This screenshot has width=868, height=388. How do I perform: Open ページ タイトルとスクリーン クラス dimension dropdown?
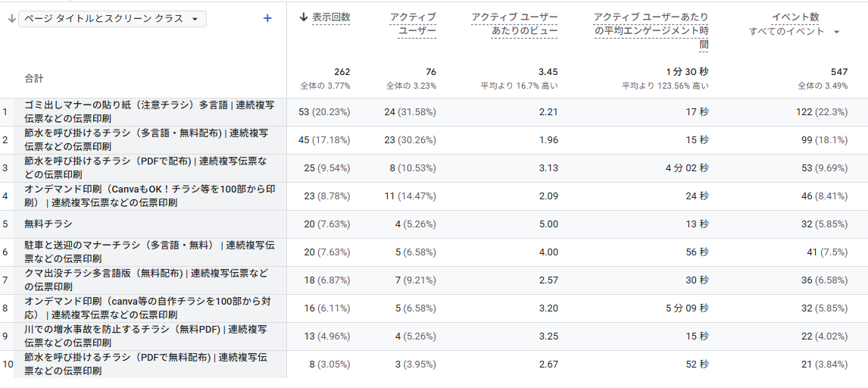pyautogui.click(x=112, y=19)
